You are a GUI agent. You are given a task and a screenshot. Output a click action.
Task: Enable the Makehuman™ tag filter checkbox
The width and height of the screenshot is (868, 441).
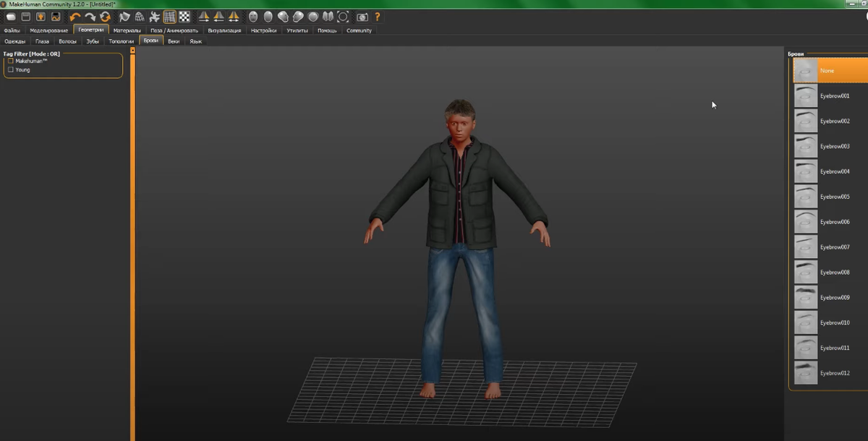pos(11,61)
